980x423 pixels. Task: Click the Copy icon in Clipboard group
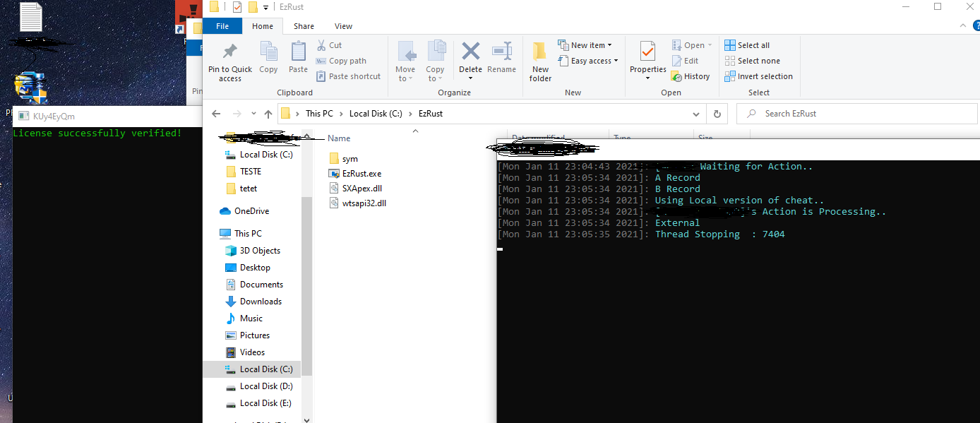coord(268,52)
